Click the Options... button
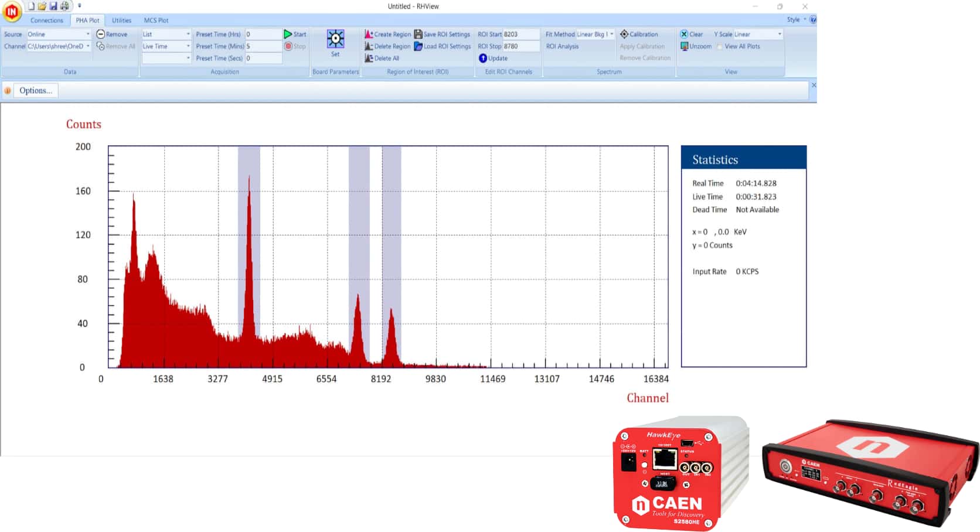Image resolution: width=980 pixels, height=532 pixels. click(36, 90)
